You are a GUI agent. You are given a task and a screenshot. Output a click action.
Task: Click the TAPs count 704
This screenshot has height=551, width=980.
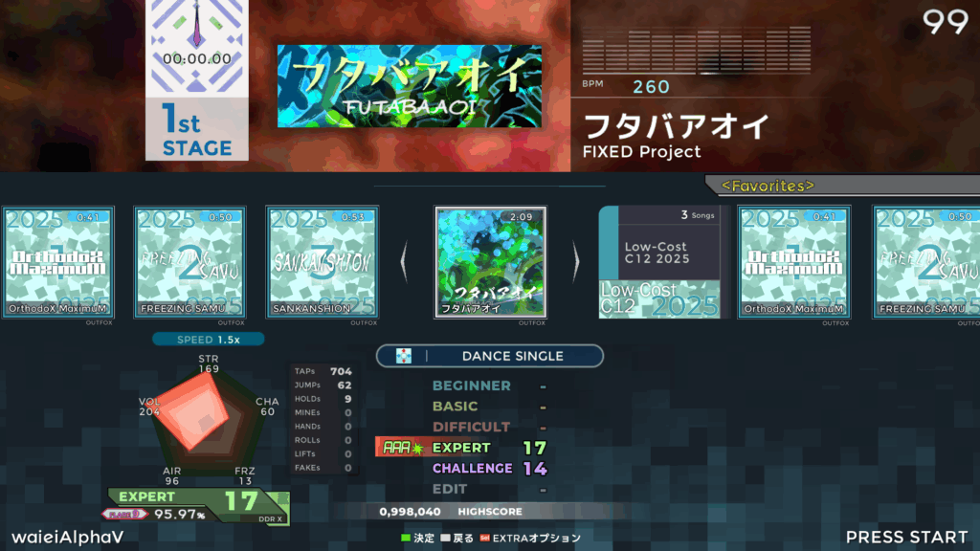click(x=342, y=372)
